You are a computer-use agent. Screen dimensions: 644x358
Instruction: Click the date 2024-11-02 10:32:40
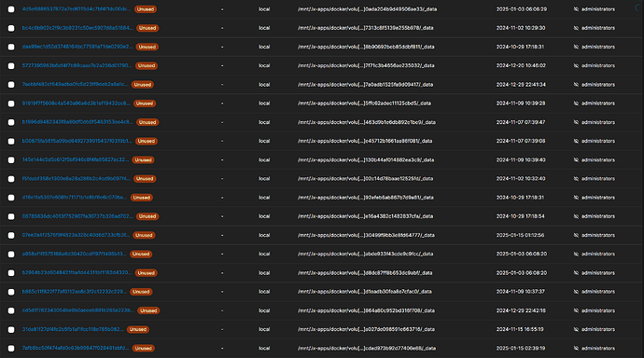click(x=521, y=179)
